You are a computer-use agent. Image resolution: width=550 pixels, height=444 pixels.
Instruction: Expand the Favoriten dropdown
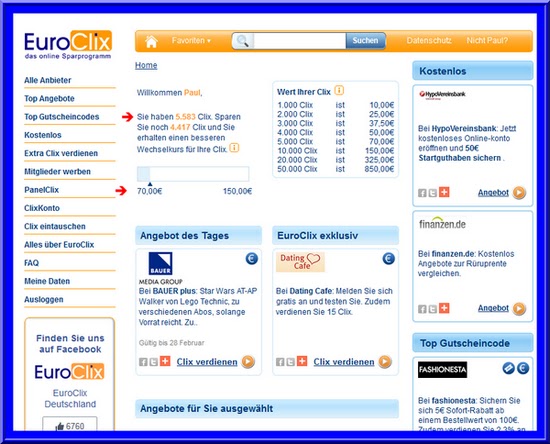[x=191, y=41]
